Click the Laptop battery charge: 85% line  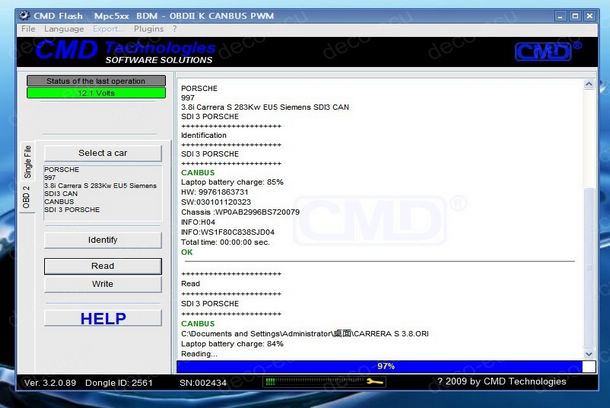coord(232,182)
